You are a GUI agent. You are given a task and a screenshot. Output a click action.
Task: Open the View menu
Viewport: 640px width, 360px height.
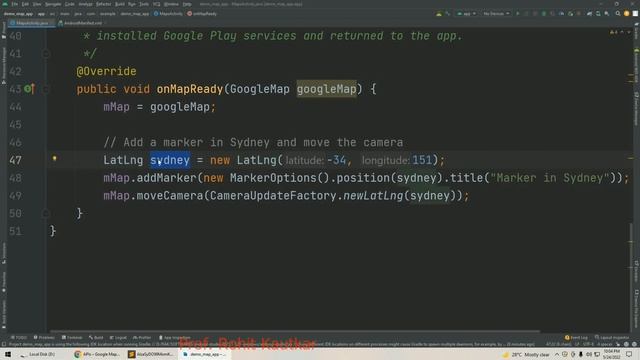(37, 4)
